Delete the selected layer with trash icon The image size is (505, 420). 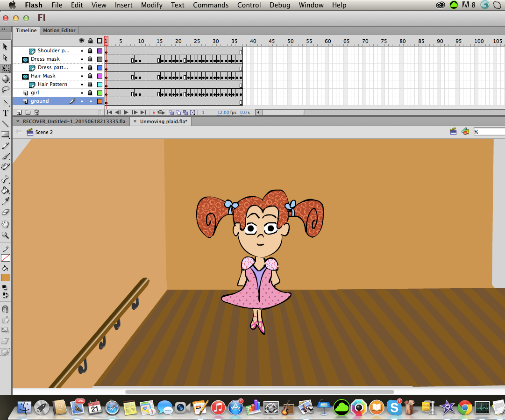pos(36,112)
